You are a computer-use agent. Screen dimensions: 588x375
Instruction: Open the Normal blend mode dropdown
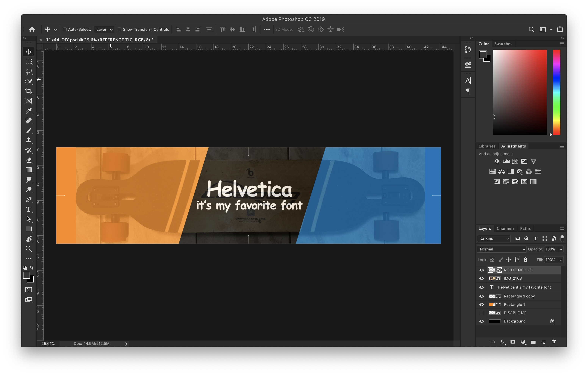click(502, 249)
